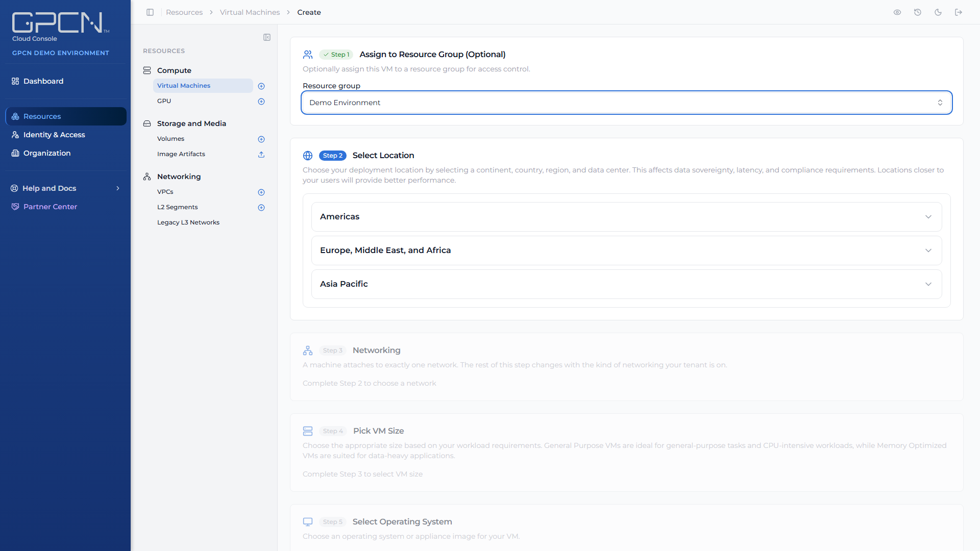Click the eye visibility icon in header
The height and width of the screenshot is (551, 980).
[897, 12]
